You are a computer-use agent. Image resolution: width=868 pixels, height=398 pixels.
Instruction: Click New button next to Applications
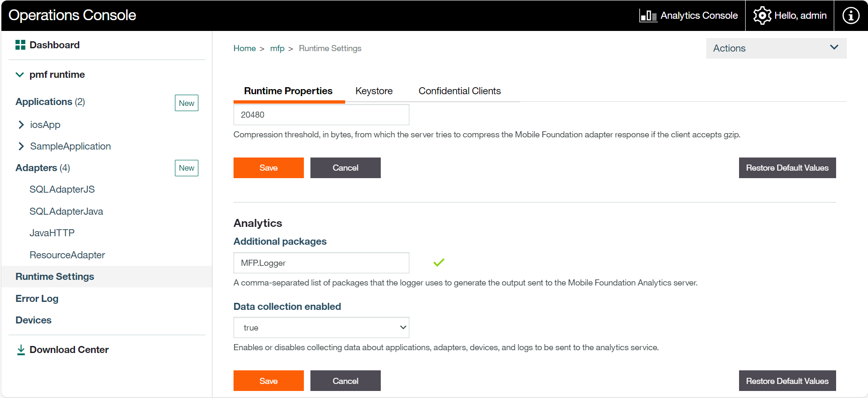pos(186,103)
